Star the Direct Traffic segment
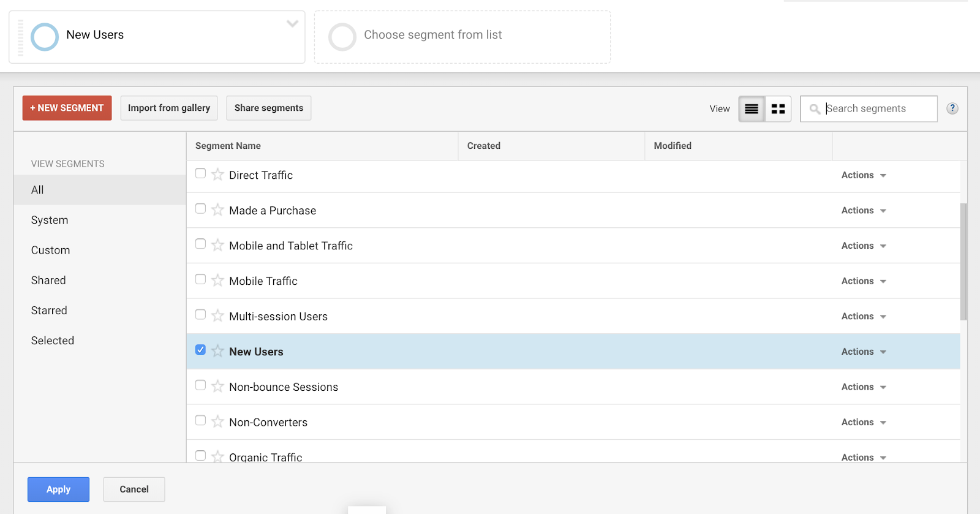Screen dimensions: 980x514 [217, 175]
